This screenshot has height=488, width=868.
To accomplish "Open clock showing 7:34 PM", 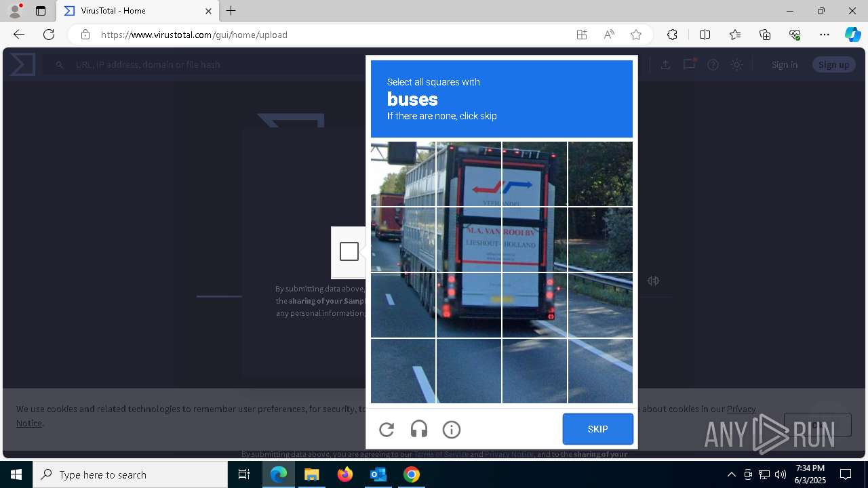I will [810, 474].
